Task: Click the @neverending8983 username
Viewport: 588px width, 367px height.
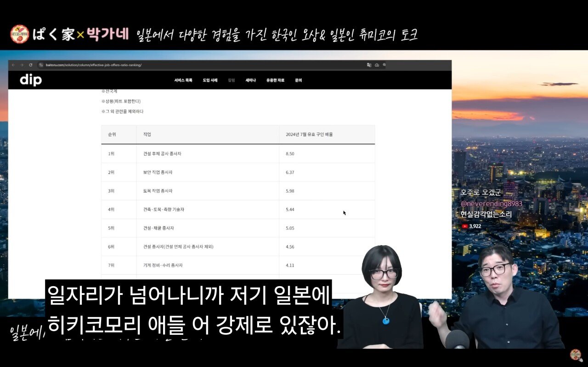Action: pos(491,203)
